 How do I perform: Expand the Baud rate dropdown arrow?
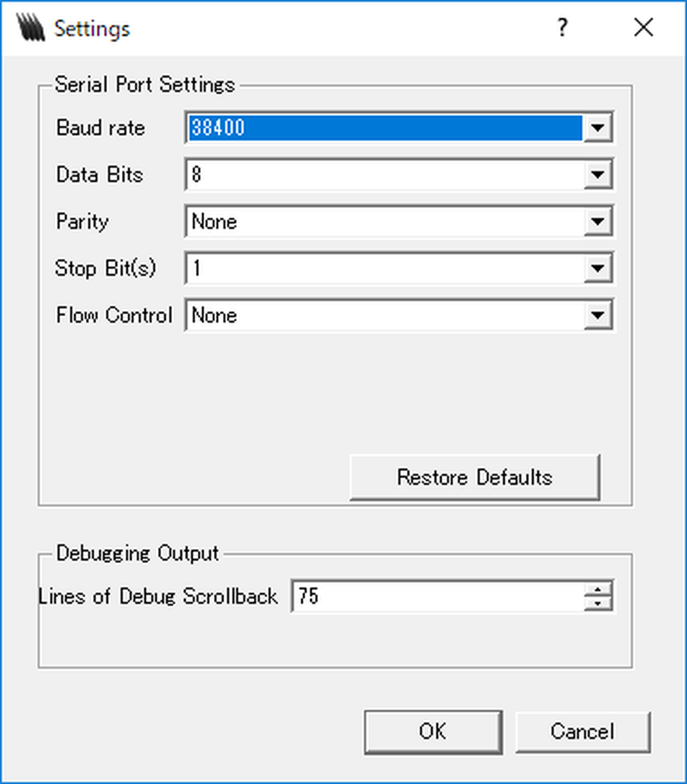pos(598,128)
